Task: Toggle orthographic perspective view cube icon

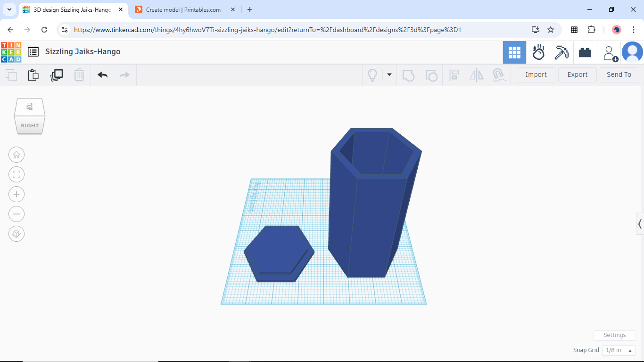Action: coord(17,234)
